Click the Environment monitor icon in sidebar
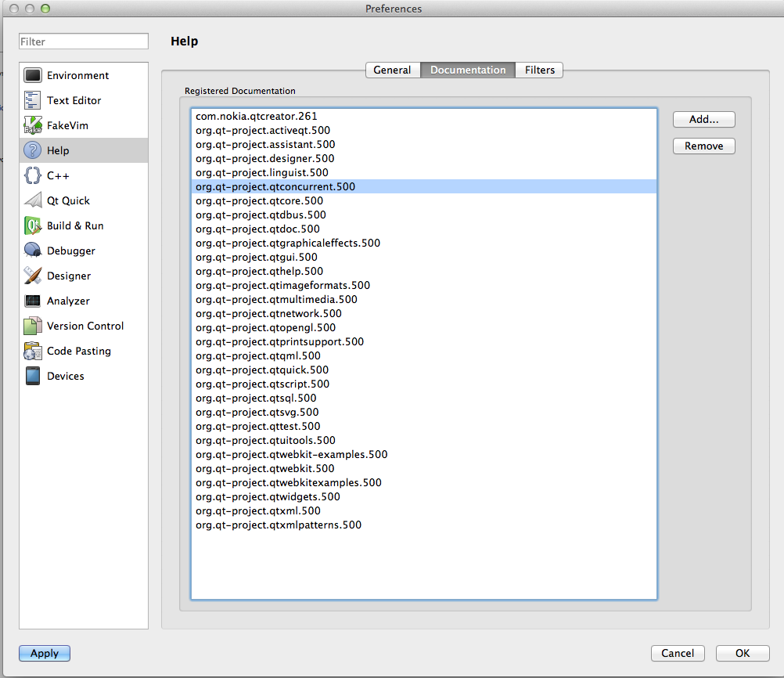 (x=33, y=75)
